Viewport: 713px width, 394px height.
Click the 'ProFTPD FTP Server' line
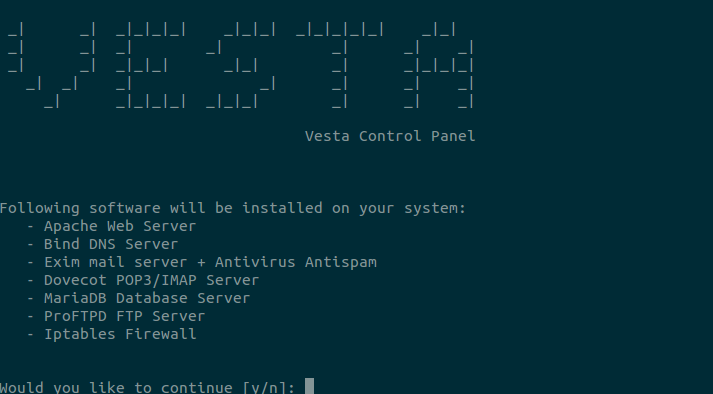point(125,316)
